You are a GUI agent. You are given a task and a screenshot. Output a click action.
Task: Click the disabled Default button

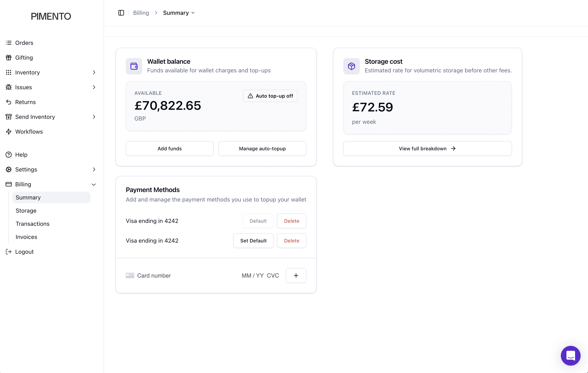tap(258, 221)
